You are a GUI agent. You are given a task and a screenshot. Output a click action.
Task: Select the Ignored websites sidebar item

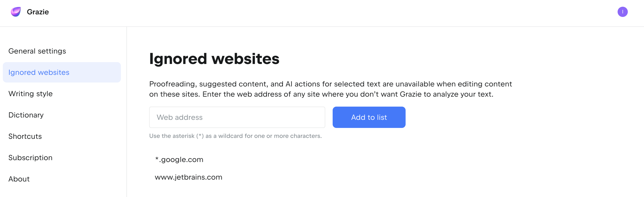[x=39, y=72]
